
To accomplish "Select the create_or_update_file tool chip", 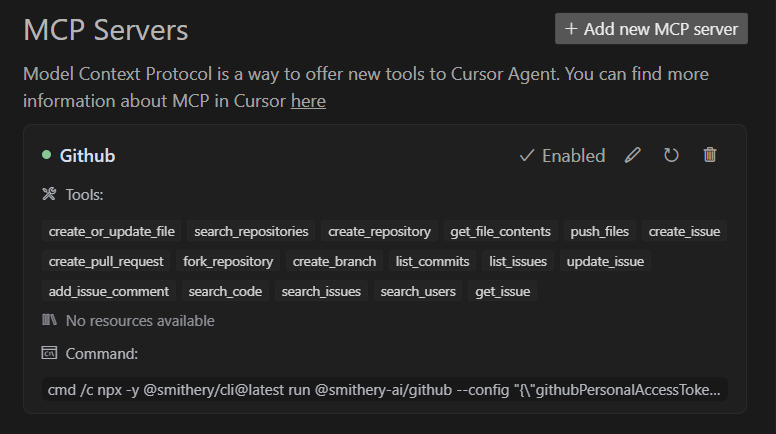I will coord(111,232).
